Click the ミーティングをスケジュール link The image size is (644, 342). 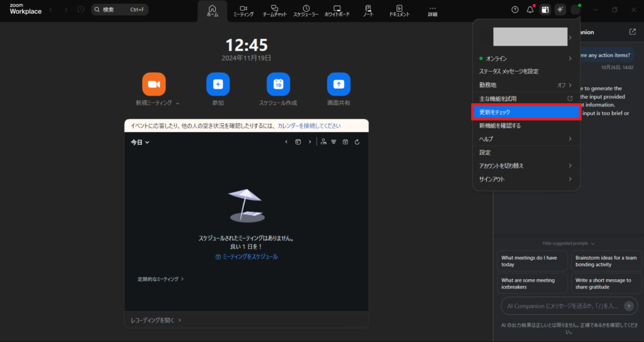247,256
